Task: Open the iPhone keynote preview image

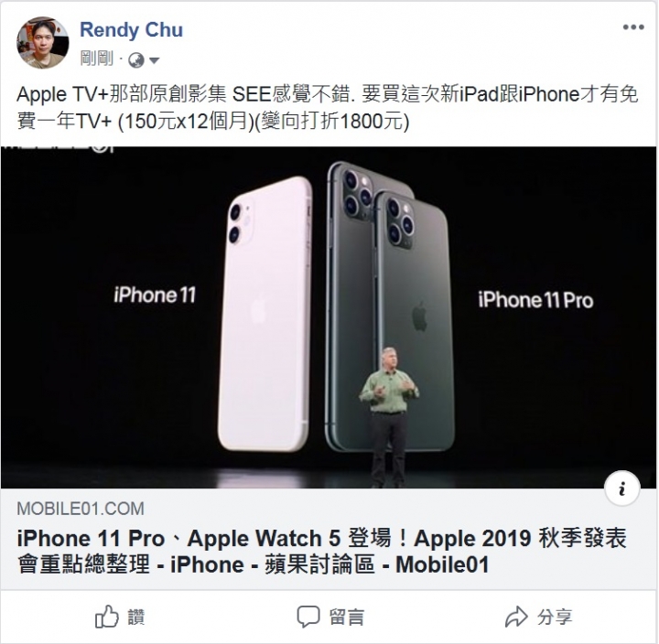Action: point(329,317)
